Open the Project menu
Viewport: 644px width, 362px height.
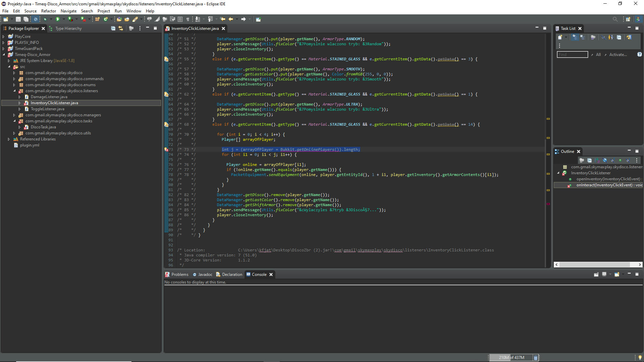[104, 11]
